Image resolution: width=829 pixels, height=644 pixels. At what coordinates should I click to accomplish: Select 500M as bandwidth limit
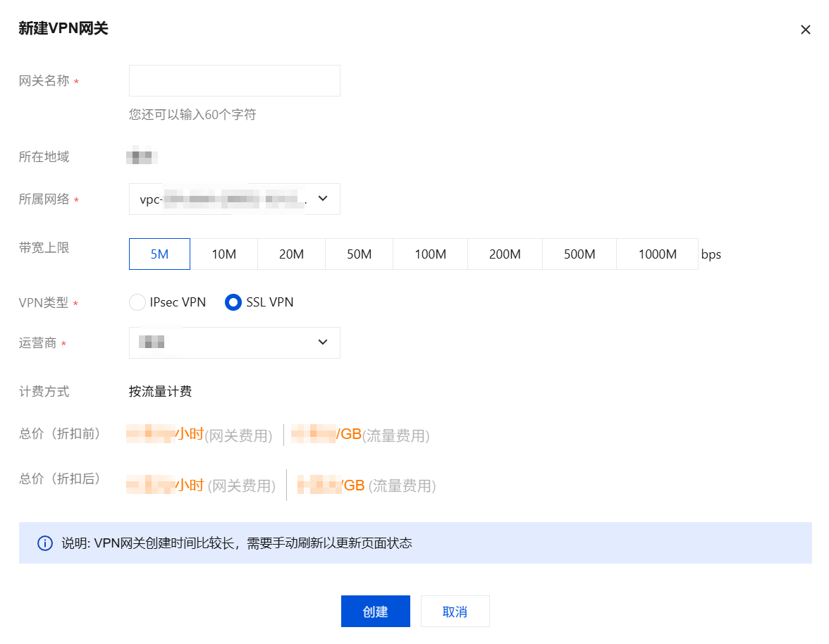pyautogui.click(x=579, y=254)
